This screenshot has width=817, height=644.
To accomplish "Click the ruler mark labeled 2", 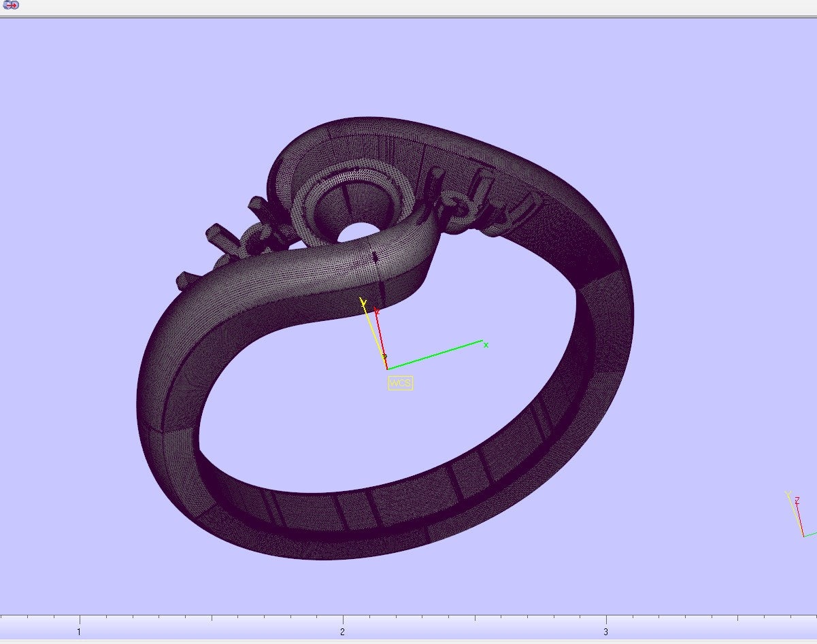I will coord(343,632).
